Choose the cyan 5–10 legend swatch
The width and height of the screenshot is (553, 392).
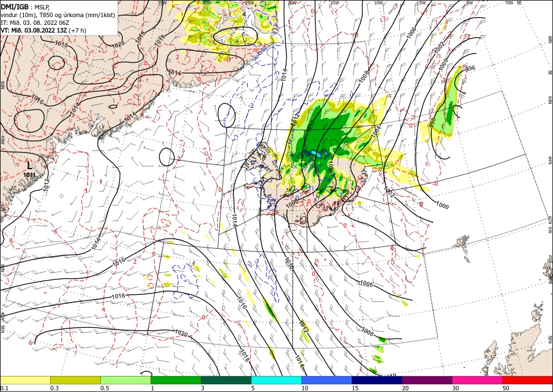[x=276, y=380]
